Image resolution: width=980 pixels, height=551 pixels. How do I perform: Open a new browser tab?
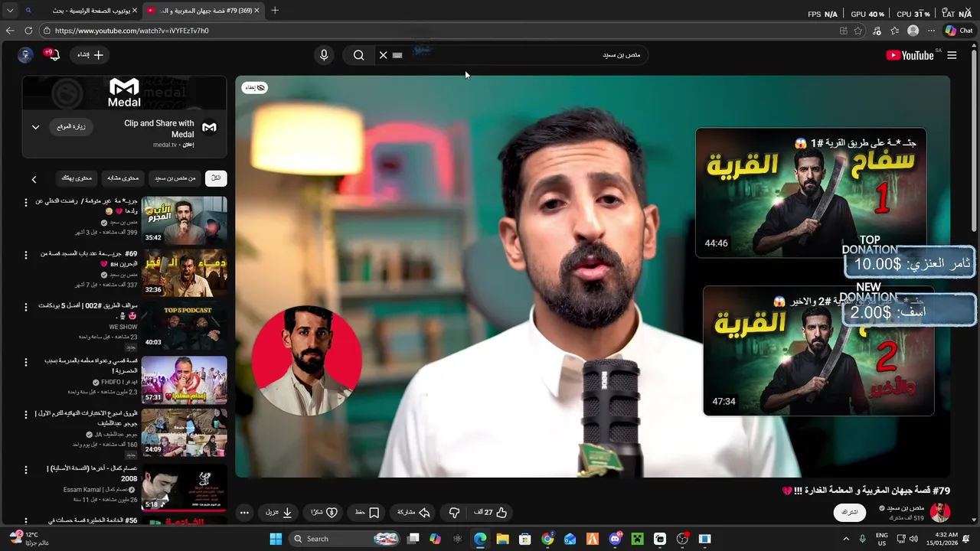click(275, 11)
